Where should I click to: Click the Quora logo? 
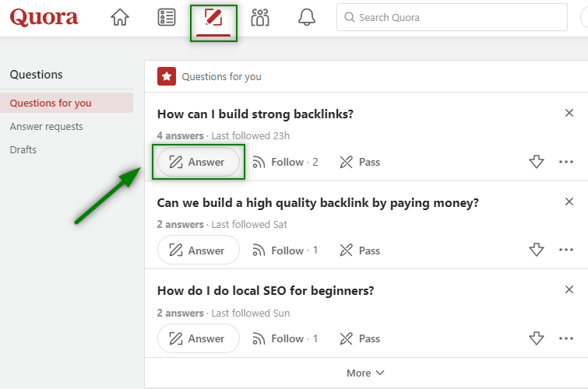[44, 18]
